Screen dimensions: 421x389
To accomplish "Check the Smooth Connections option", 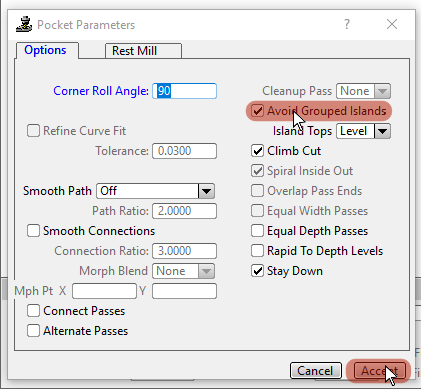I will coord(33,231).
